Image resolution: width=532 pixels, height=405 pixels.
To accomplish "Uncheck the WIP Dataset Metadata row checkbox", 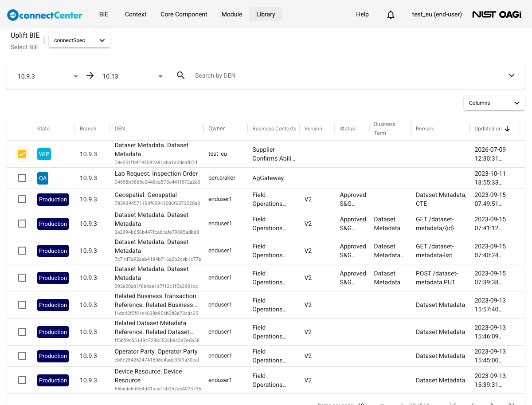I will click(x=22, y=154).
